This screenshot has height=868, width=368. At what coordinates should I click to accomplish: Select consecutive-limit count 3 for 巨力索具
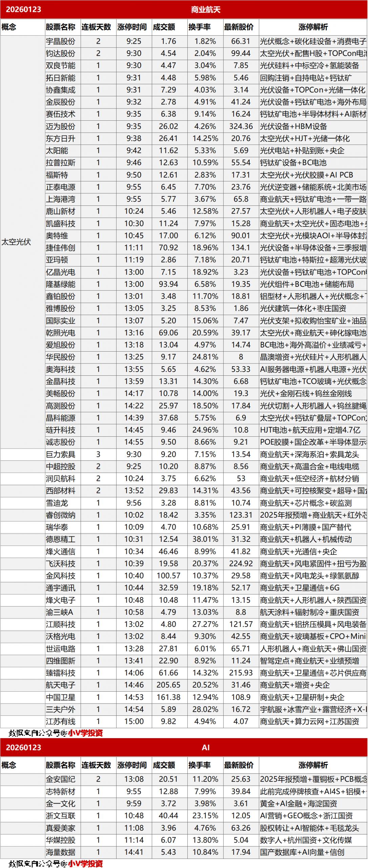click(x=98, y=454)
